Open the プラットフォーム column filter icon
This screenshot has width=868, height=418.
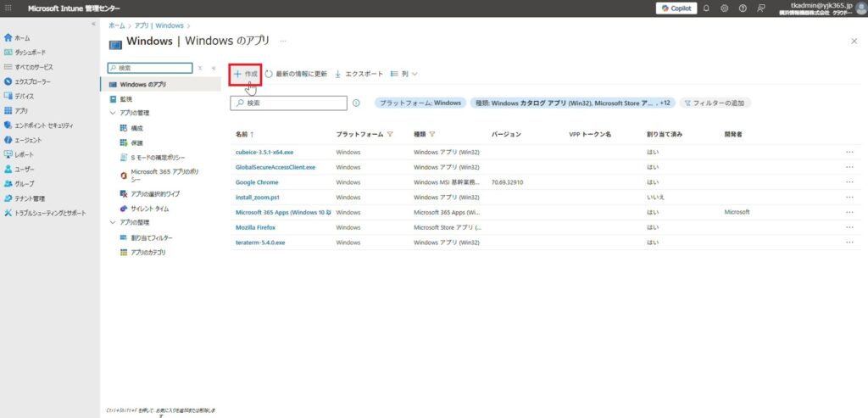click(x=390, y=135)
